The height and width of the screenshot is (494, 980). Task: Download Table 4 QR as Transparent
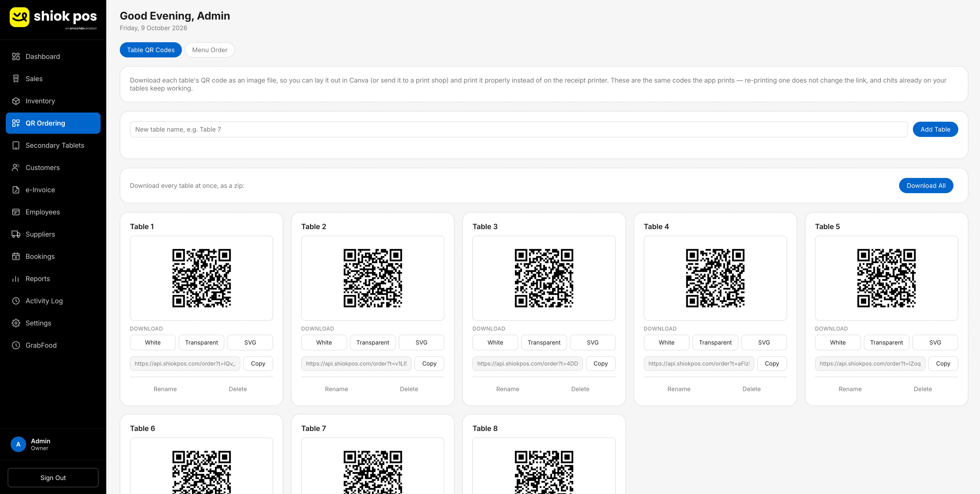715,343
